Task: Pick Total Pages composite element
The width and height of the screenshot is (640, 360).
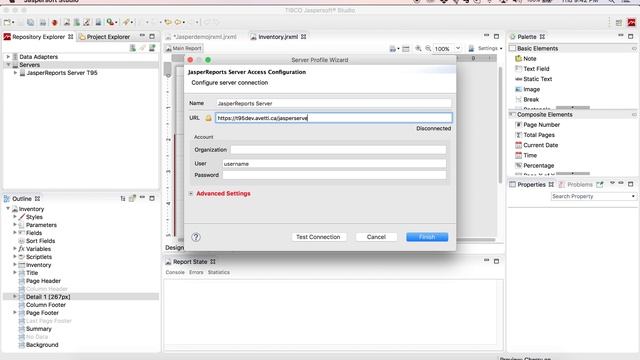Action: pyautogui.click(x=538, y=135)
